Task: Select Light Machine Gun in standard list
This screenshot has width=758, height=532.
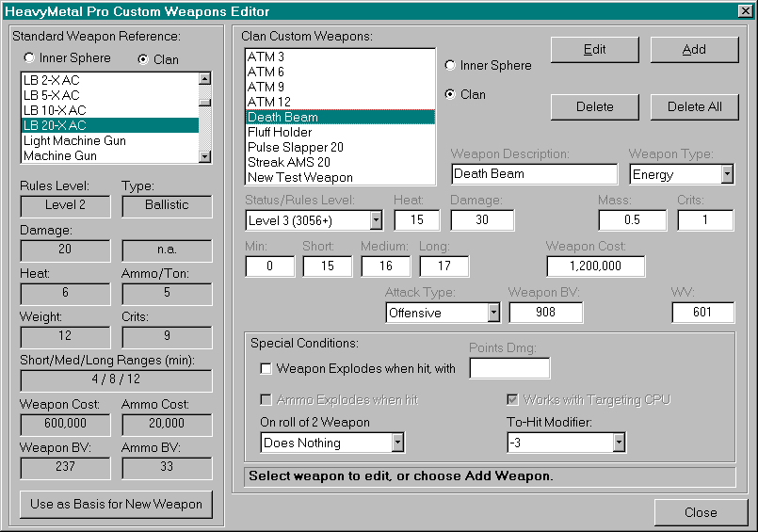Action: tap(110, 140)
